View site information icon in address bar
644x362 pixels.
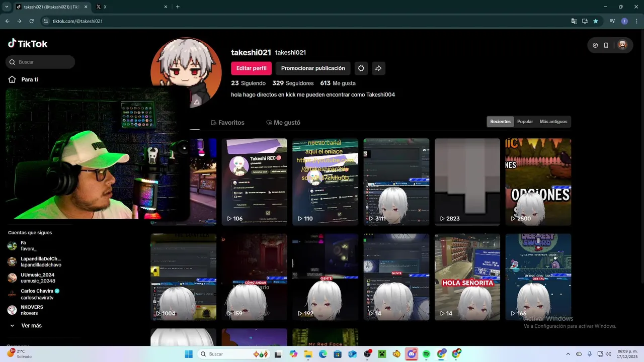(46, 21)
